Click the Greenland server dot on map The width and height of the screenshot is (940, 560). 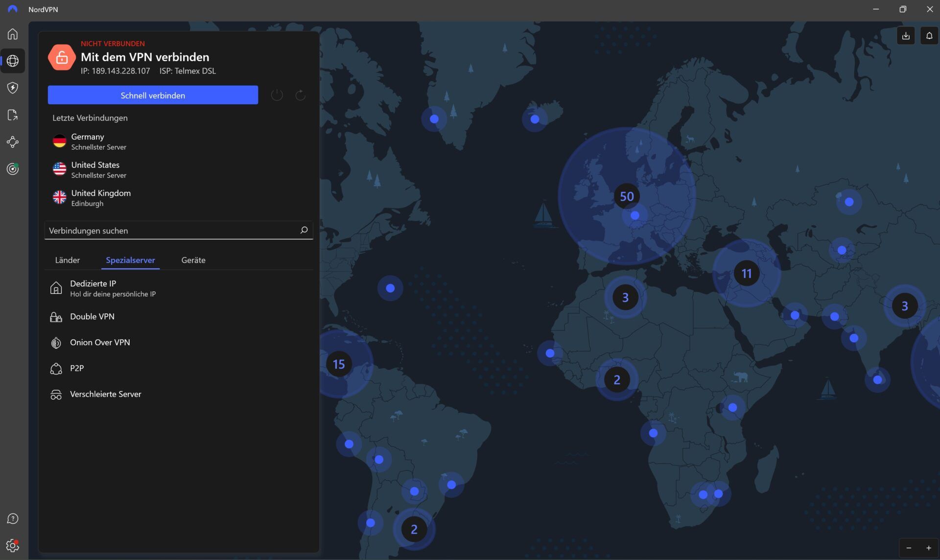(434, 119)
